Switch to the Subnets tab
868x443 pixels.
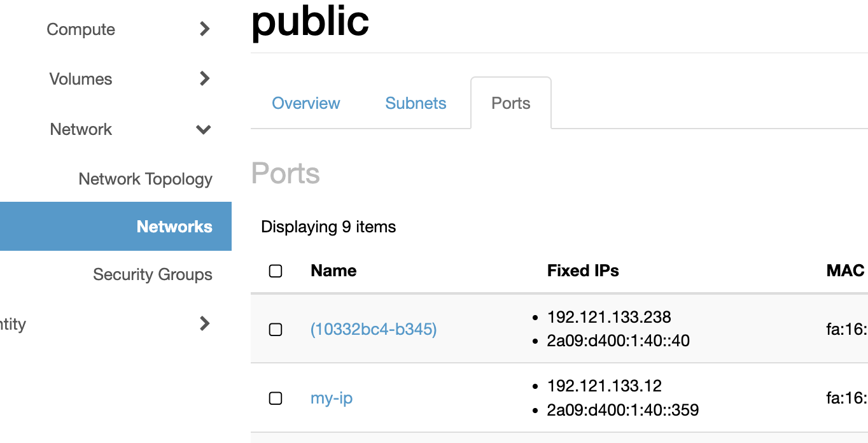pos(415,102)
